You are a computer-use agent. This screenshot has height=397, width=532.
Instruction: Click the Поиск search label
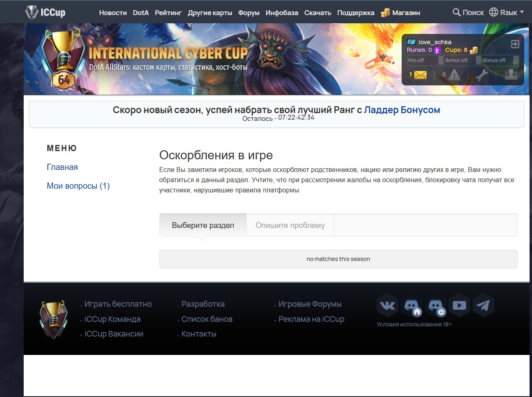(473, 13)
